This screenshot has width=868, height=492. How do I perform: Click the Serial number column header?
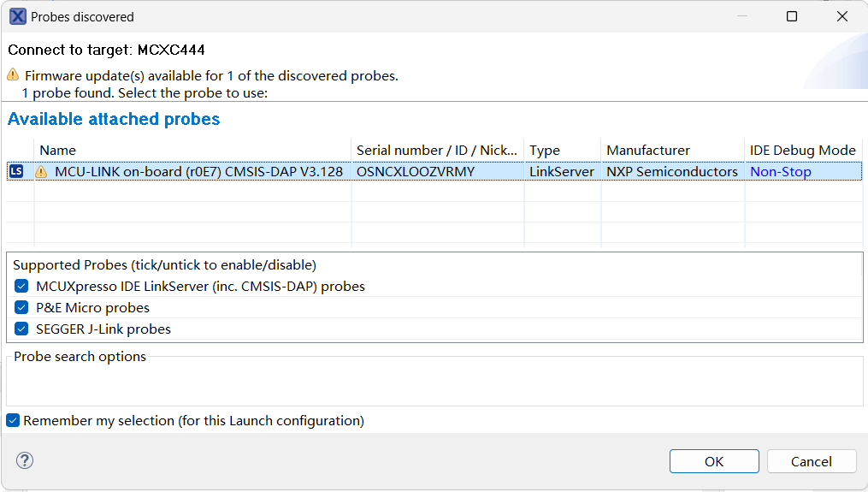pos(437,151)
